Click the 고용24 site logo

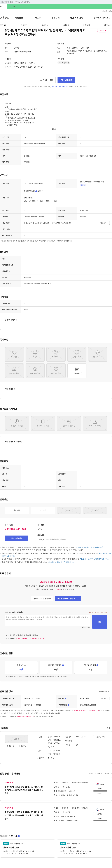(x=4, y=18)
